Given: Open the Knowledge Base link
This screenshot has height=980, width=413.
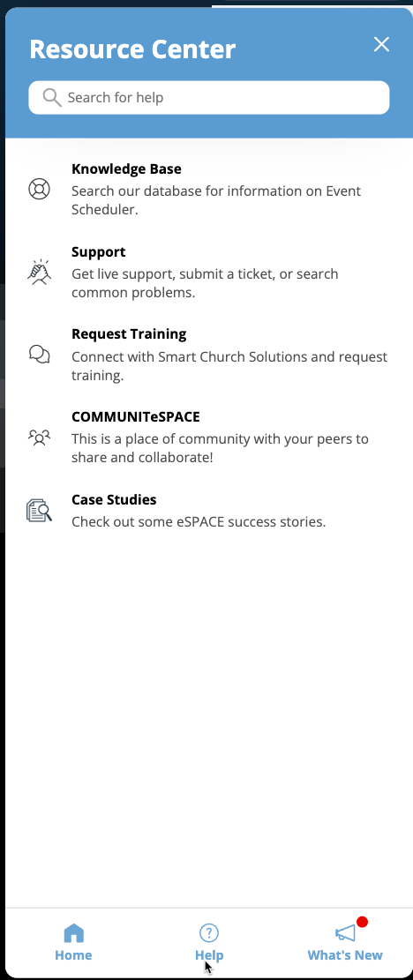Looking at the screenshot, I should (x=126, y=168).
